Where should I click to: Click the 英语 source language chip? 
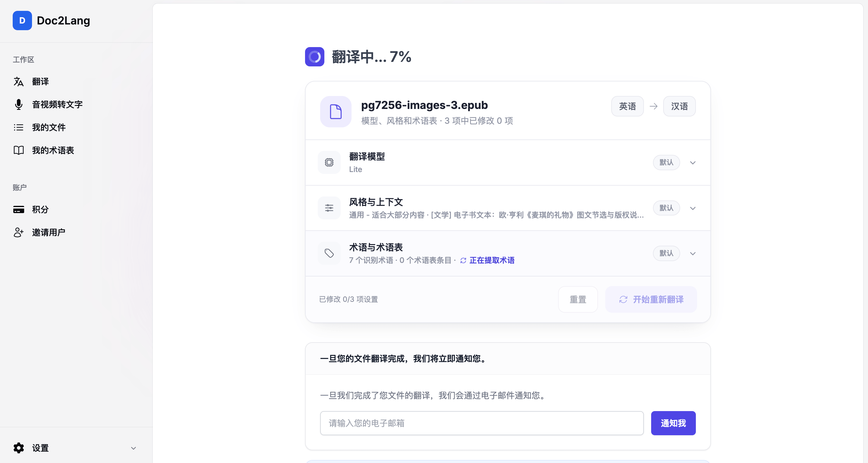[x=627, y=106]
